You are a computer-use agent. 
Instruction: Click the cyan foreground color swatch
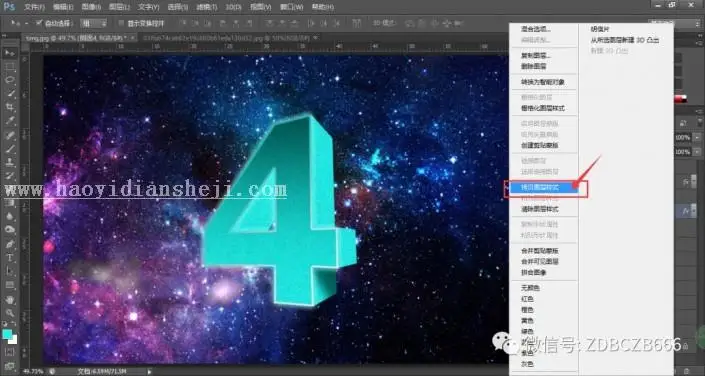[7, 334]
